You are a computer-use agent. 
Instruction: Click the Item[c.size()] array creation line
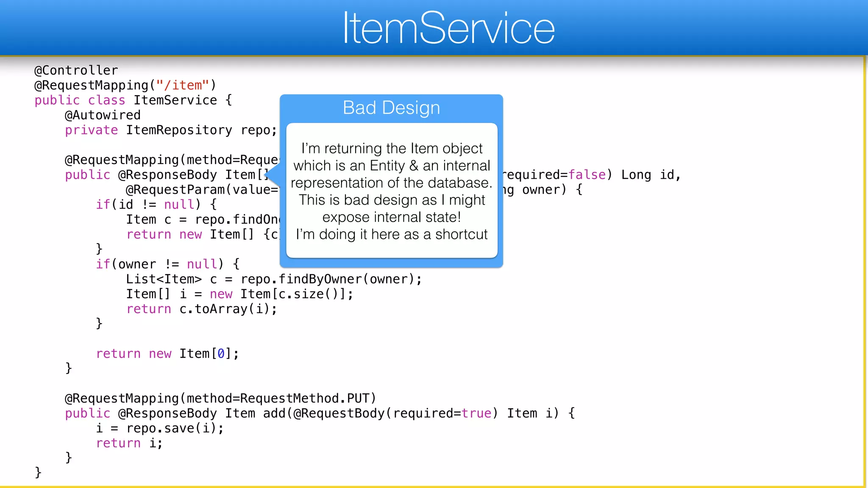pyautogui.click(x=239, y=294)
